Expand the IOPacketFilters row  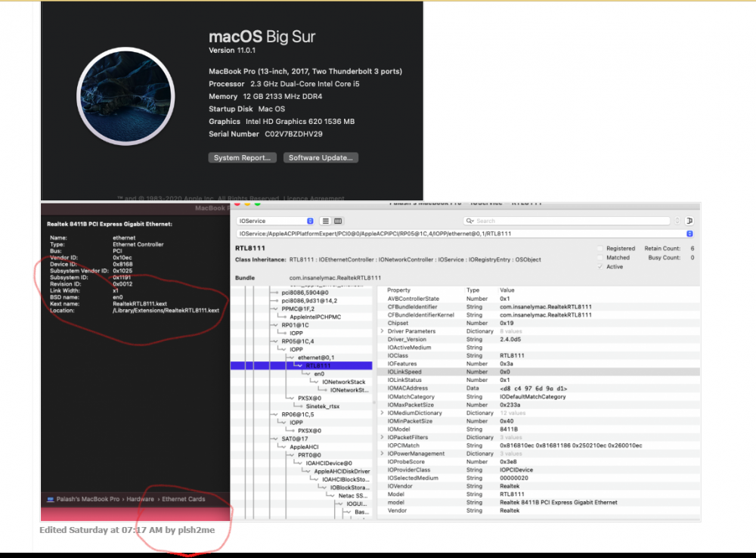383,438
